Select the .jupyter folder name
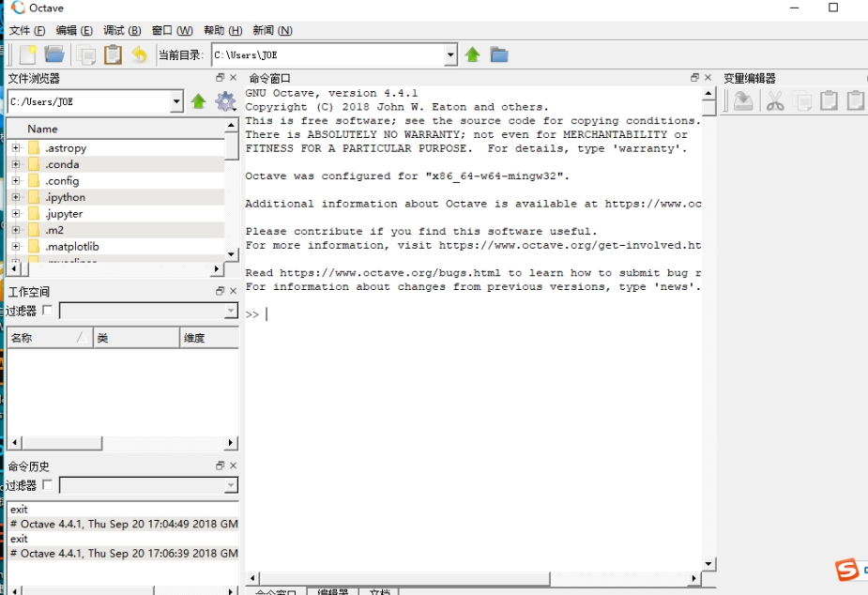The height and width of the screenshot is (595, 868). (x=64, y=214)
